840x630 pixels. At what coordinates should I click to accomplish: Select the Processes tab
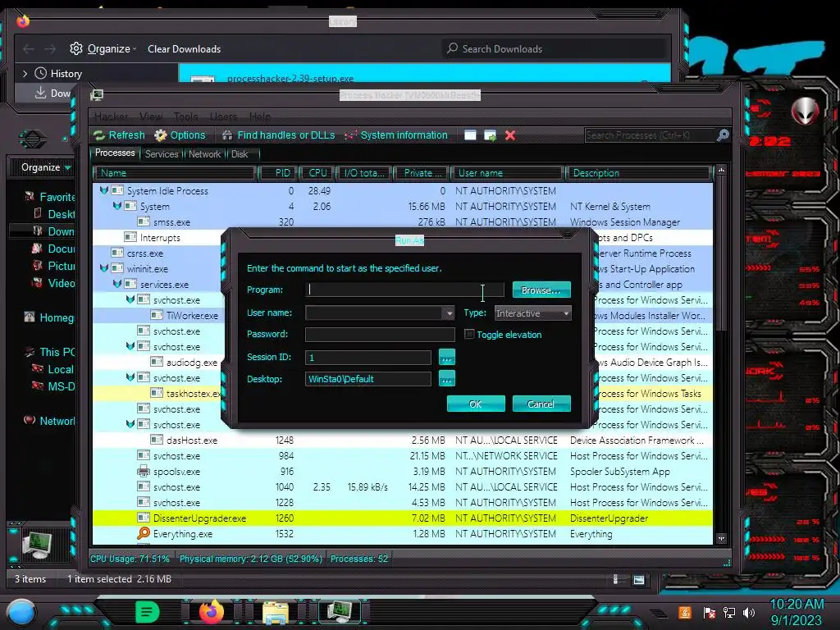point(115,153)
